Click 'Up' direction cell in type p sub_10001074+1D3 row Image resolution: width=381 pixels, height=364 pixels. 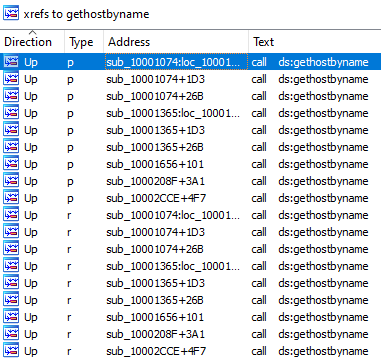(31, 80)
